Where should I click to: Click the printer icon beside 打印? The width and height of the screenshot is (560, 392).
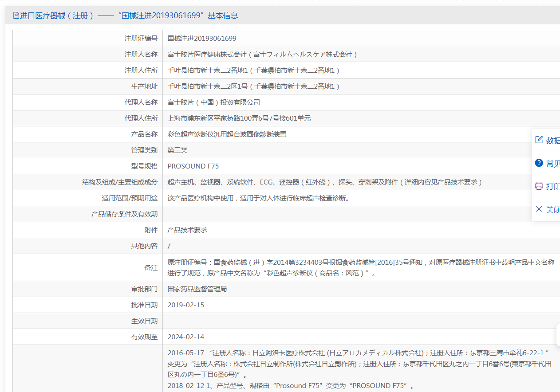[539, 186]
